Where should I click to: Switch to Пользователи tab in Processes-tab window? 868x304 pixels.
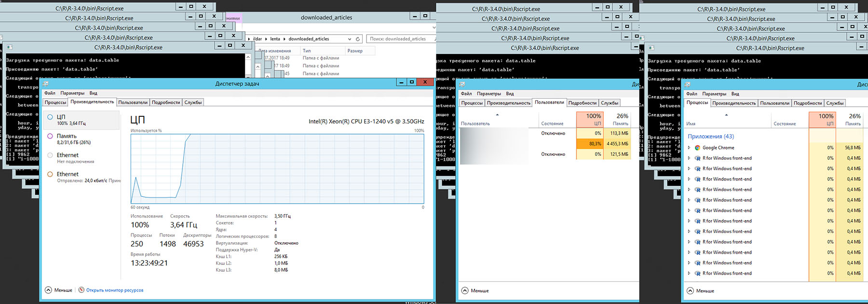tap(775, 103)
